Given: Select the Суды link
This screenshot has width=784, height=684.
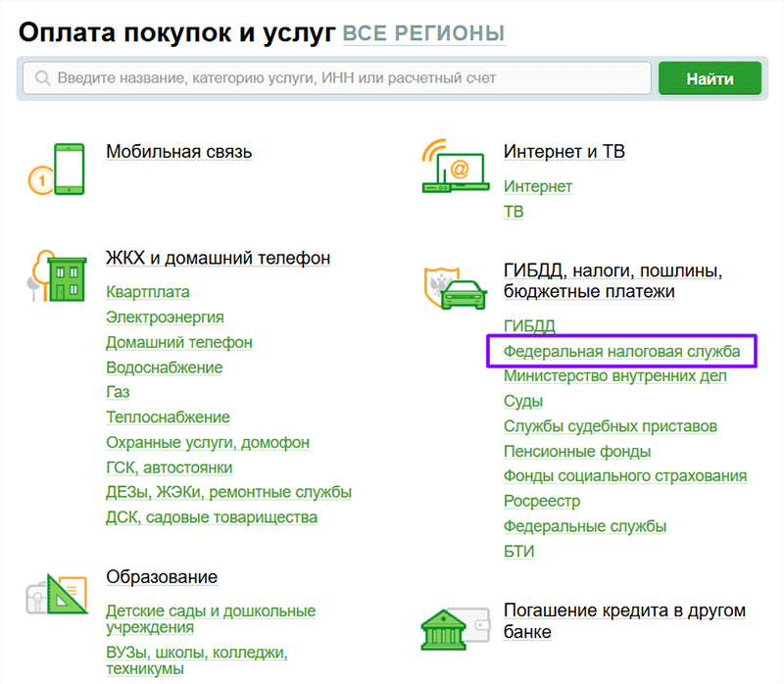Looking at the screenshot, I should tap(523, 401).
